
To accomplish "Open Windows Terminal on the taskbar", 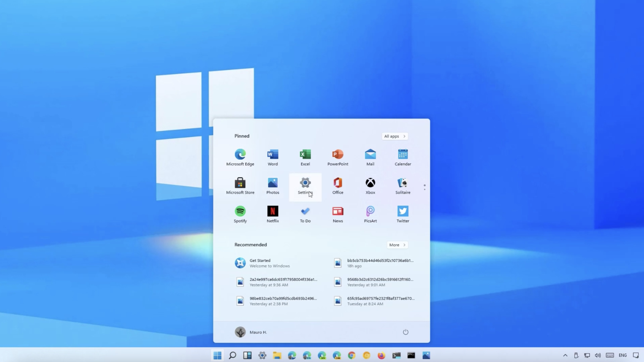I will 396,355.
